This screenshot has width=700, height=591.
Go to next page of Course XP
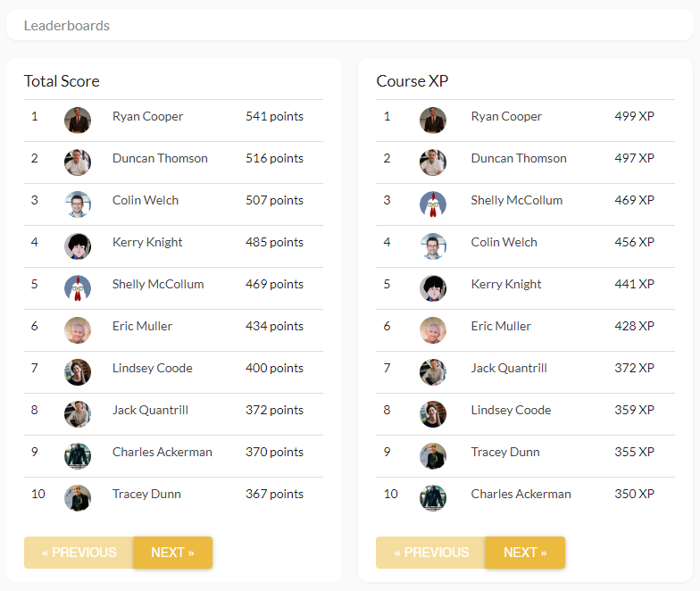(525, 553)
